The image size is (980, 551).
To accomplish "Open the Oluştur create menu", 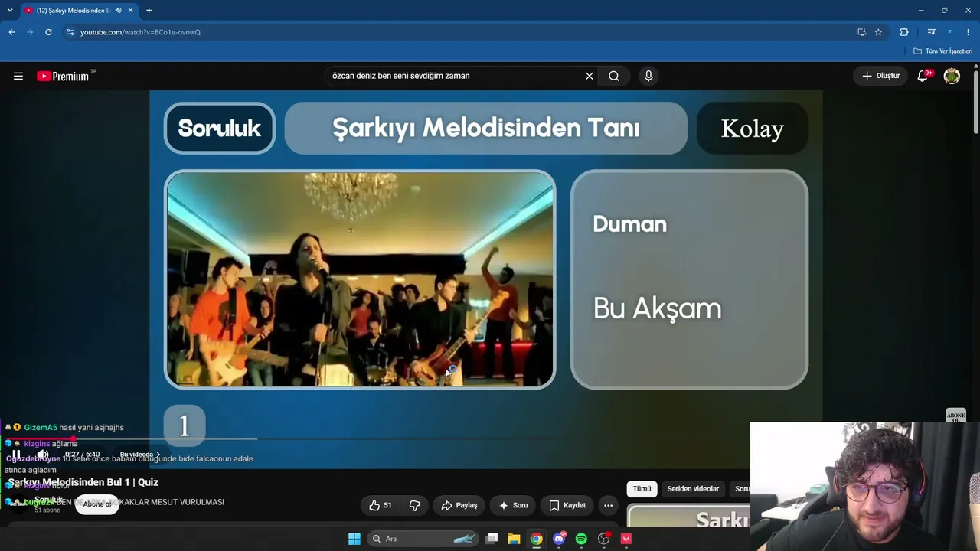I will coord(881,76).
